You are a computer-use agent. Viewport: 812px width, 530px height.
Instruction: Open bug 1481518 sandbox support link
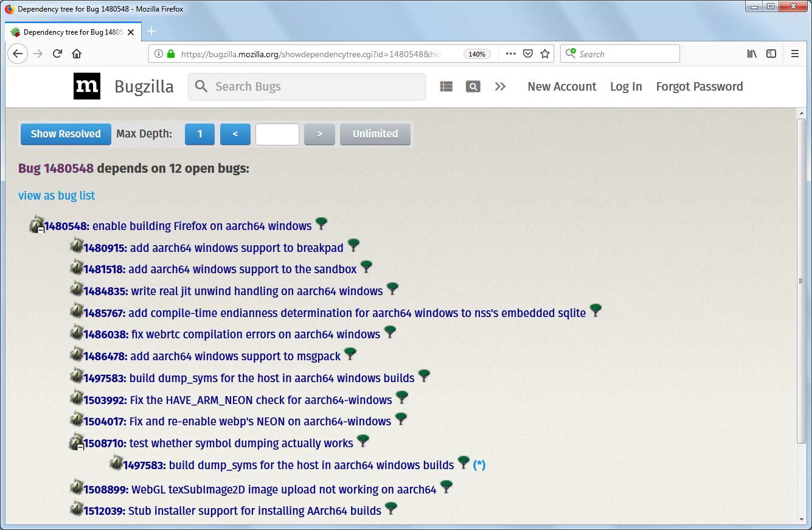pyautogui.click(x=220, y=269)
